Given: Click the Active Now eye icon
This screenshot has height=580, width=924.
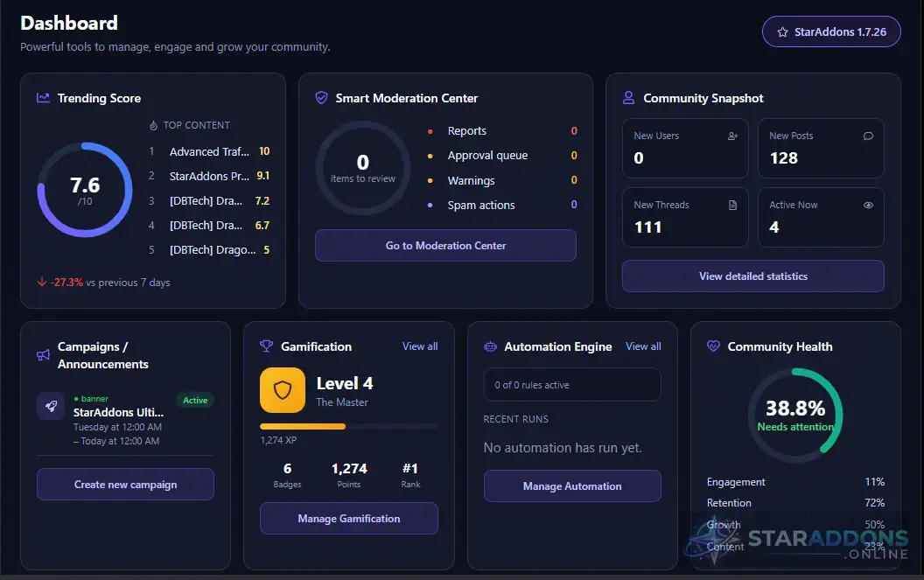Looking at the screenshot, I should 868,205.
